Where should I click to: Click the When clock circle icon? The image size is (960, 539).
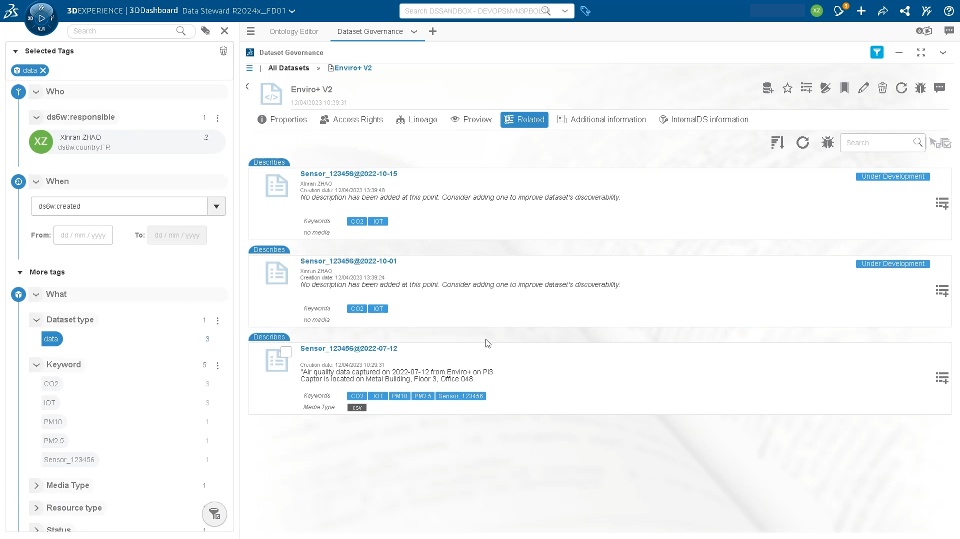click(x=18, y=181)
